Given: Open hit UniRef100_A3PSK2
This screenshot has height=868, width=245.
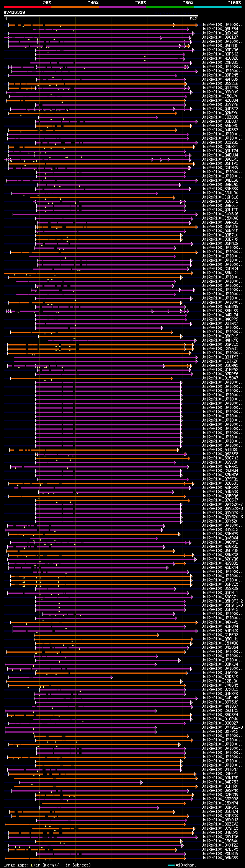Looking at the screenshot, I should [220, 54].
